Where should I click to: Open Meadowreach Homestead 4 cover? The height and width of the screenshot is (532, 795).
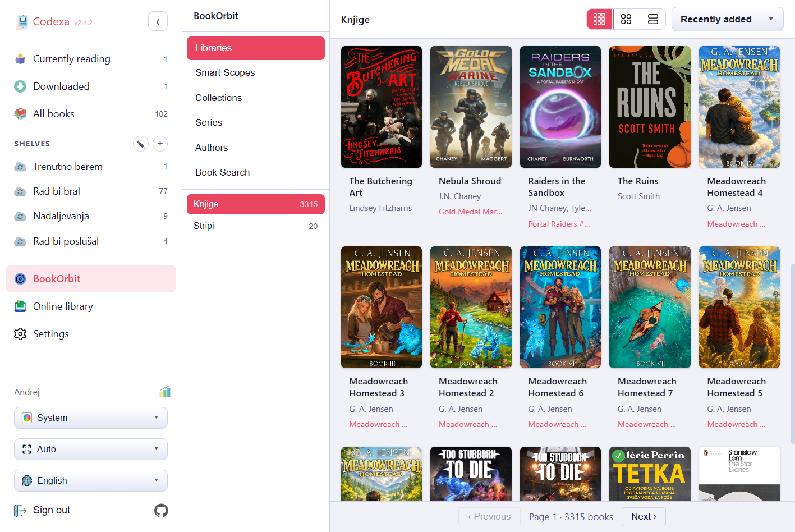(x=739, y=107)
